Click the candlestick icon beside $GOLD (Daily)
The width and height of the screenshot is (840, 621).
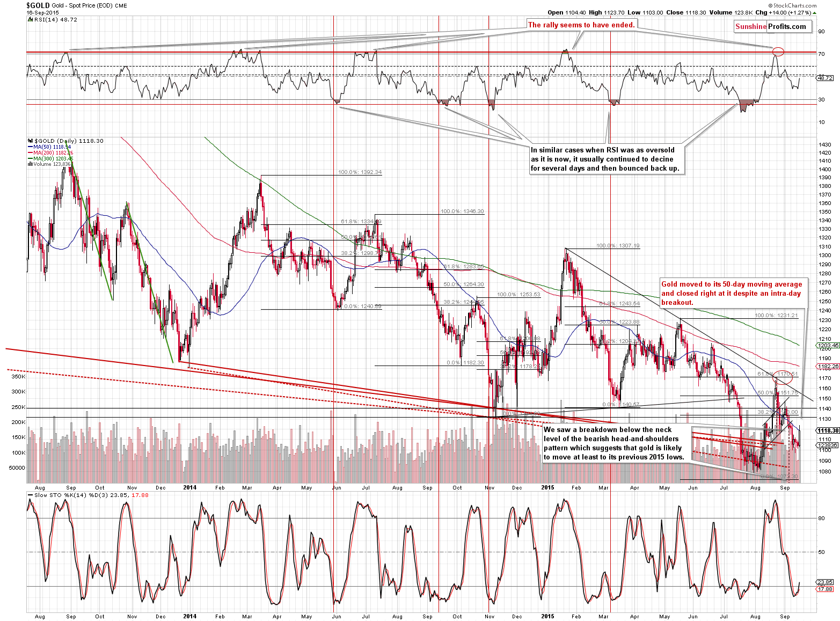point(30,141)
